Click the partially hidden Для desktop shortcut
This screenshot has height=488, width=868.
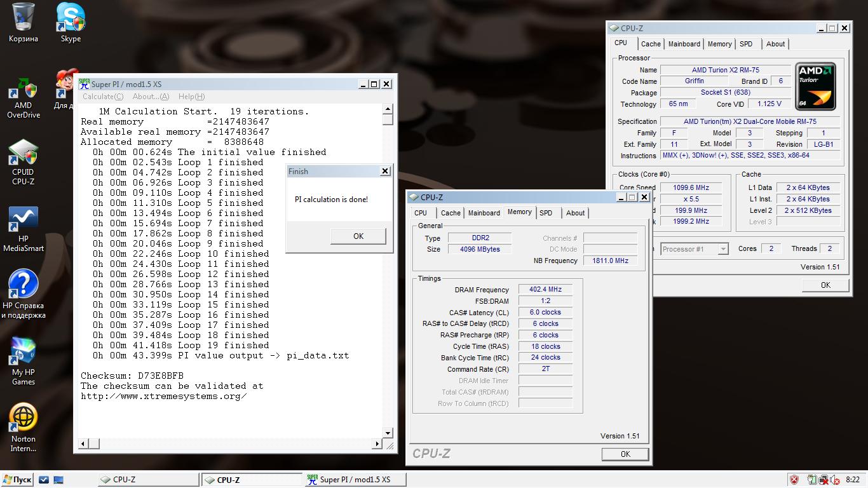pyautogui.click(x=64, y=89)
